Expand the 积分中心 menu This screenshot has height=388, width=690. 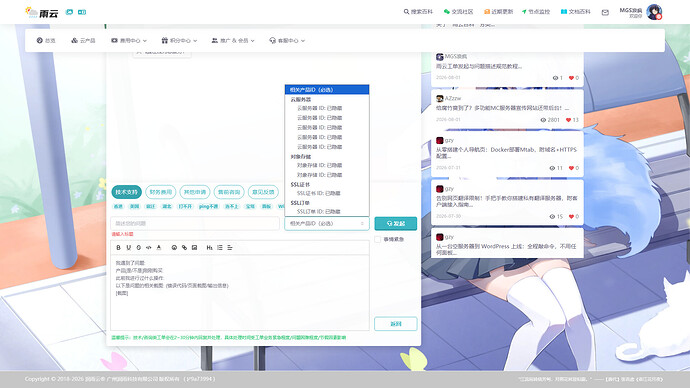click(x=179, y=40)
